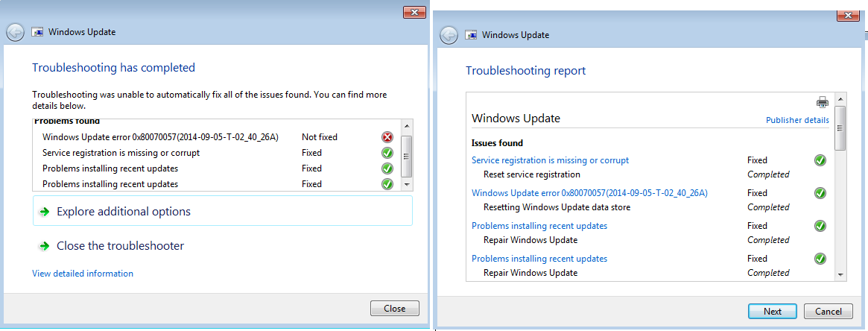Click the Cancel button in the report window
This screenshot has height=331, width=868.
[x=829, y=311]
